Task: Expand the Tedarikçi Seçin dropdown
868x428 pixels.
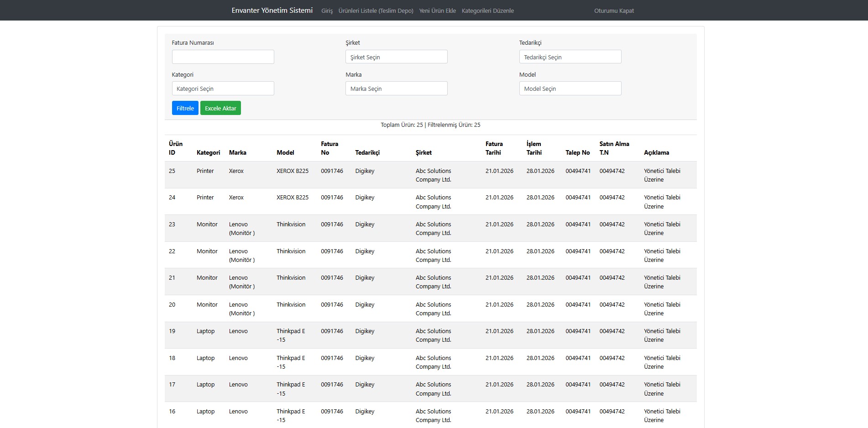Action: [570, 57]
